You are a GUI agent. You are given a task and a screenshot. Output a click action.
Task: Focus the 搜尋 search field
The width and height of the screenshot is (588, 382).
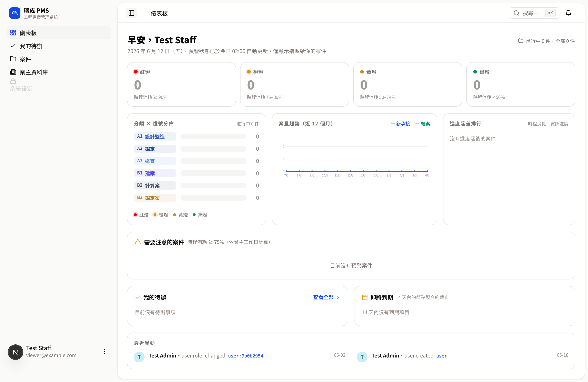click(x=534, y=13)
